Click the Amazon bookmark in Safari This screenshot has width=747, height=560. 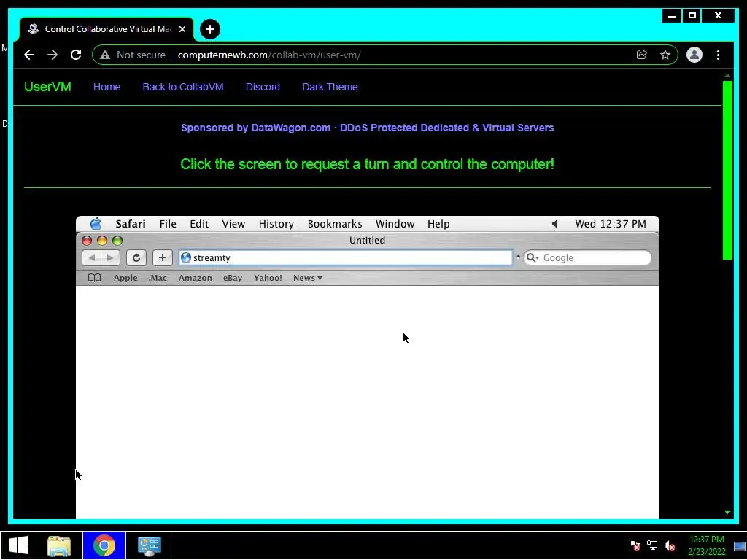tap(196, 278)
